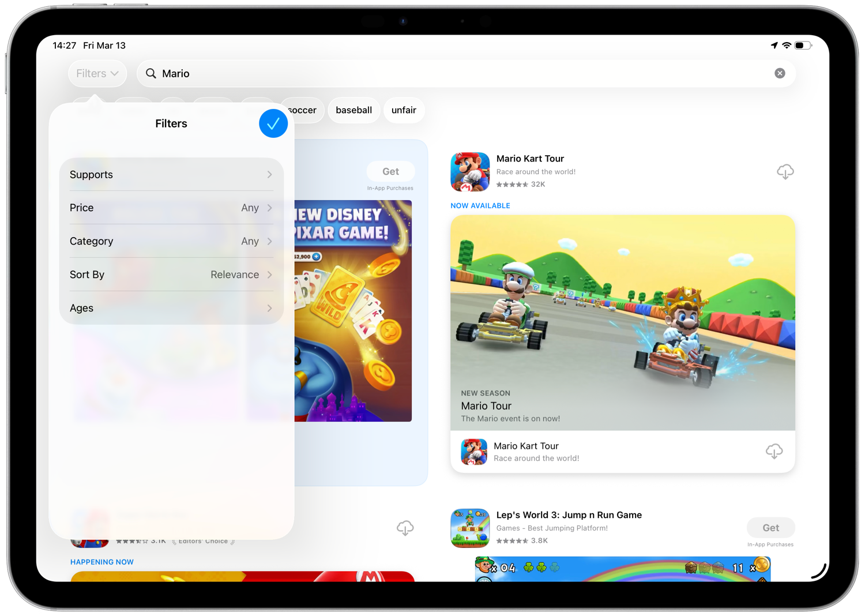Expand the Supports filter options
The width and height of the screenshot is (865, 616).
coord(171,175)
